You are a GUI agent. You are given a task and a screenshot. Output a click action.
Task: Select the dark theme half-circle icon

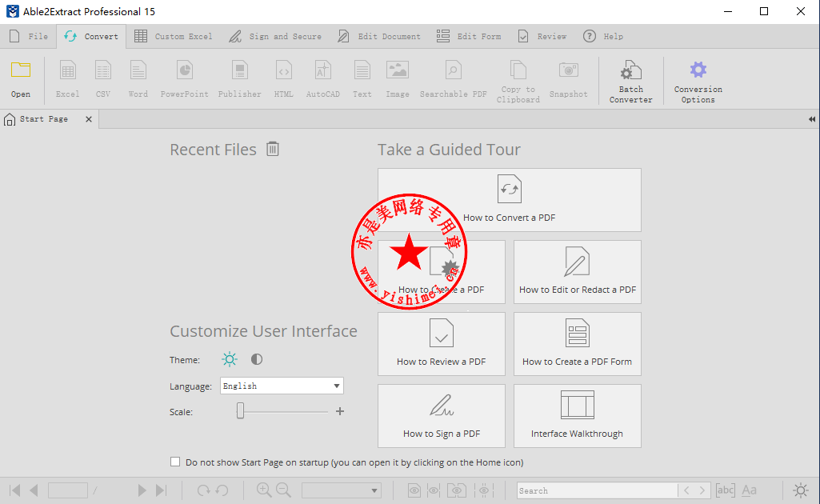pyautogui.click(x=257, y=359)
